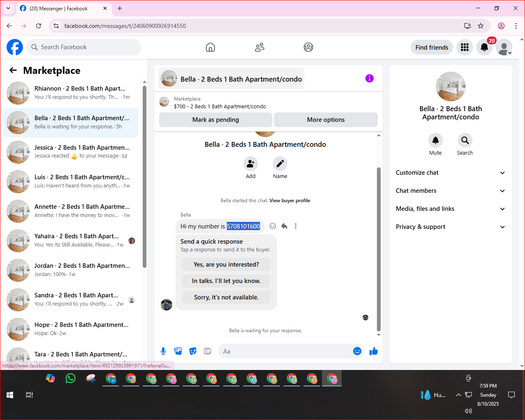Open Chrome's three-dot menu

tap(516, 26)
